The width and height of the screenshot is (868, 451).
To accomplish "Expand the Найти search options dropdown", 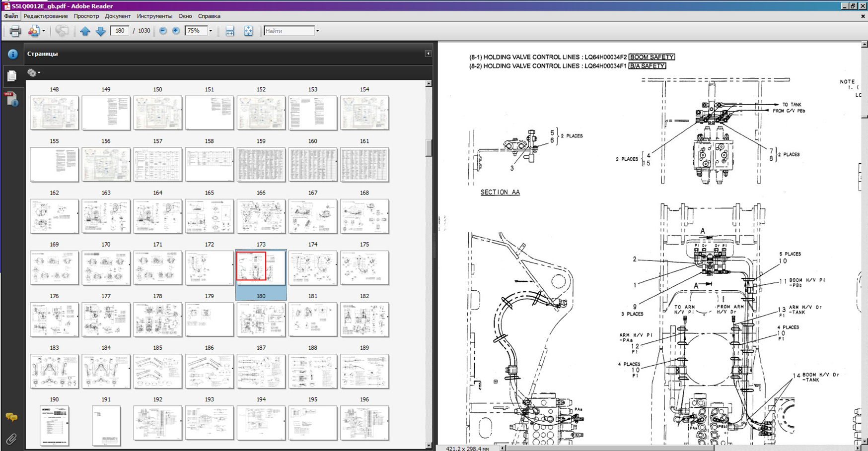I will click(x=318, y=31).
